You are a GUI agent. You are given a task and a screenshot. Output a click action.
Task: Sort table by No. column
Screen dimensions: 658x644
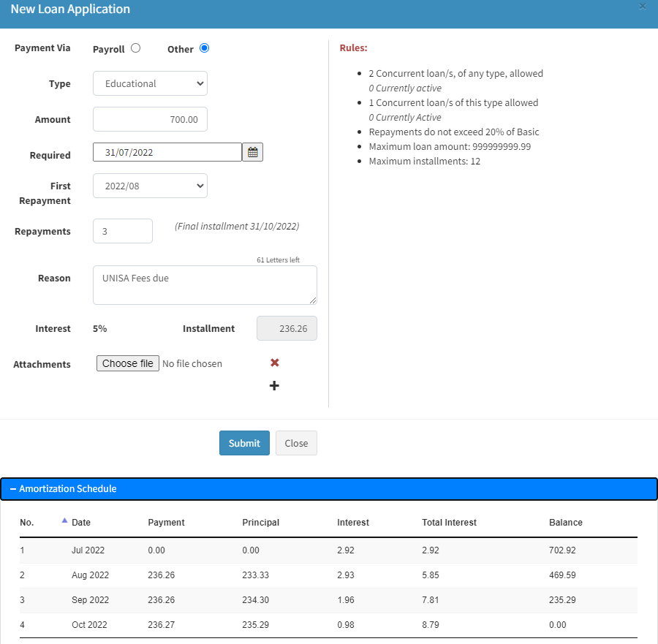tap(27, 523)
